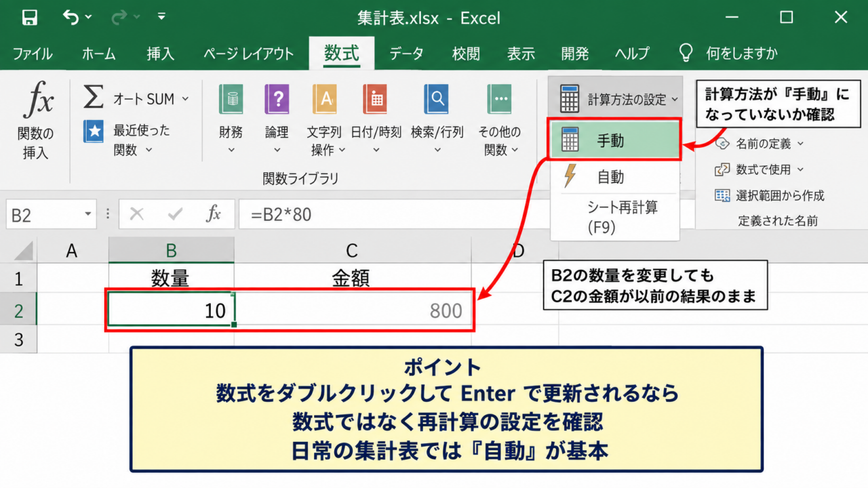Open 名前の定義 dropdown
This screenshot has width=868, height=488.
click(x=761, y=144)
